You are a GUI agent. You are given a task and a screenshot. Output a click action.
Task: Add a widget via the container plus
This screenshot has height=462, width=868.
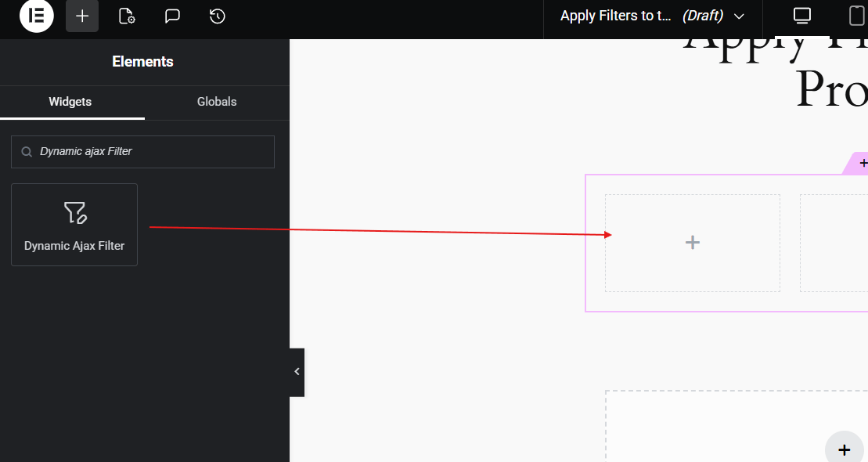[692, 242]
